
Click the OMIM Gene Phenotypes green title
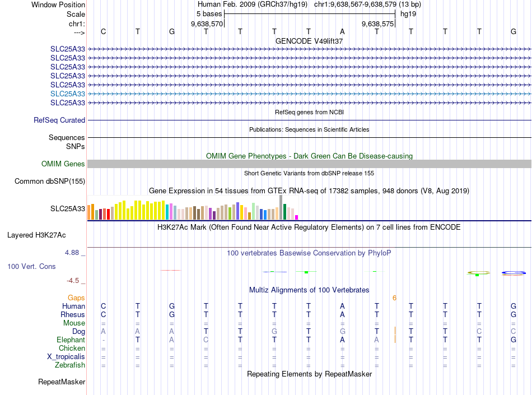click(310, 156)
